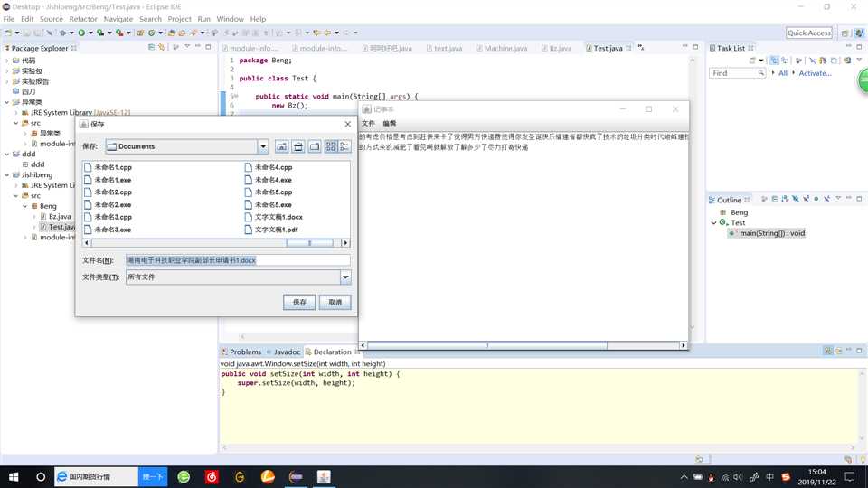Open notification center icon on taskbar
This screenshot has width=868, height=488.
(x=850, y=476)
